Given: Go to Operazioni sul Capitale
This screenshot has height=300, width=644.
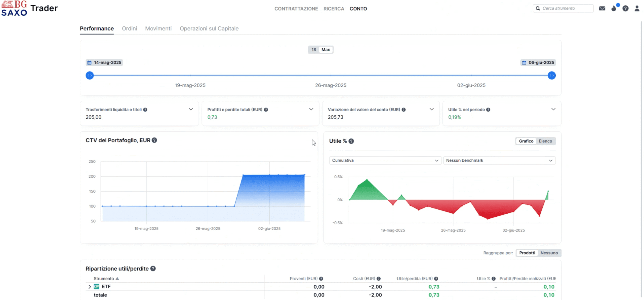Looking at the screenshot, I should (209, 28).
